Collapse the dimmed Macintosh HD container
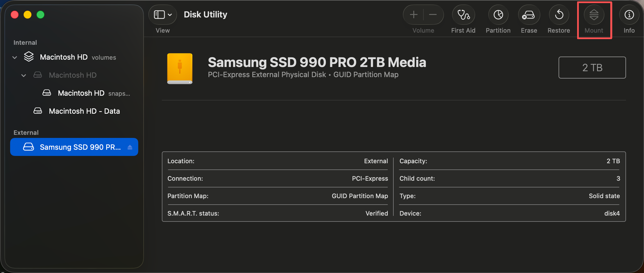The image size is (644, 273). coord(24,75)
